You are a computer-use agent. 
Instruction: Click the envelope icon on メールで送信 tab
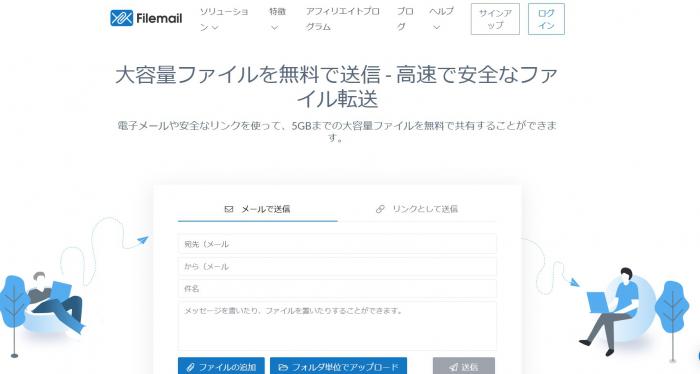[x=229, y=209]
